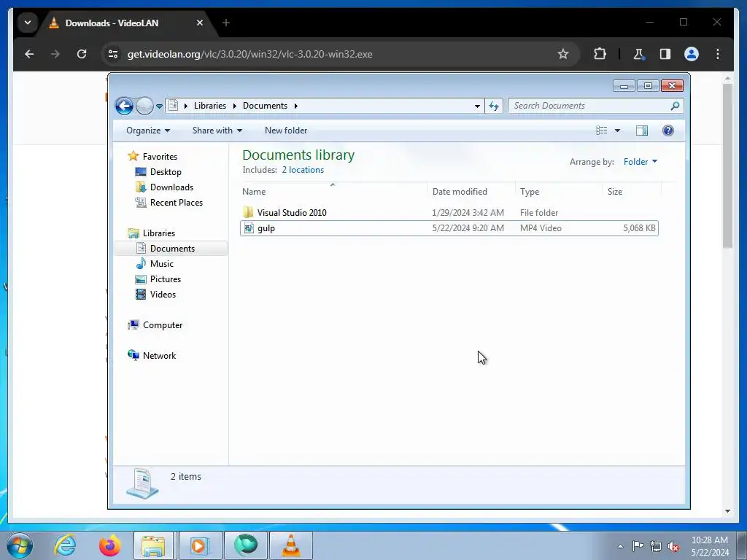Open Downloads in the Favorites list

click(171, 187)
